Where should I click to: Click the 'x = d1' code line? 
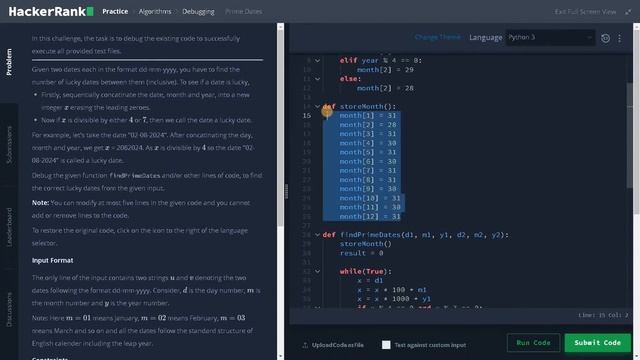(x=370, y=280)
